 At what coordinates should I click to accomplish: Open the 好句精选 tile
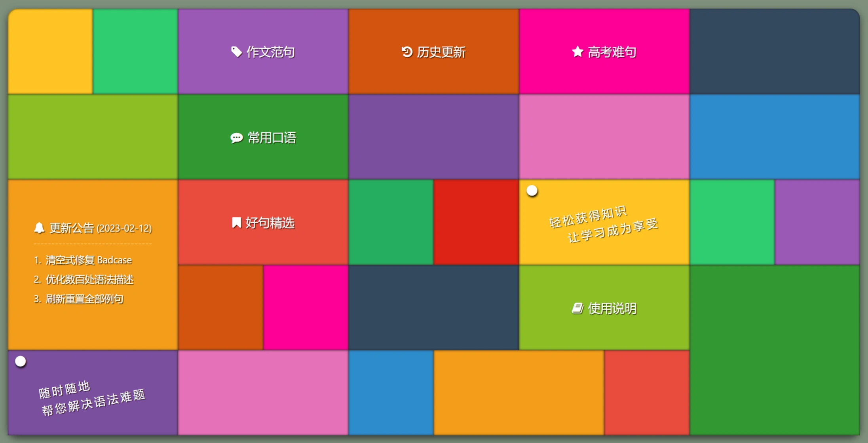pos(263,222)
